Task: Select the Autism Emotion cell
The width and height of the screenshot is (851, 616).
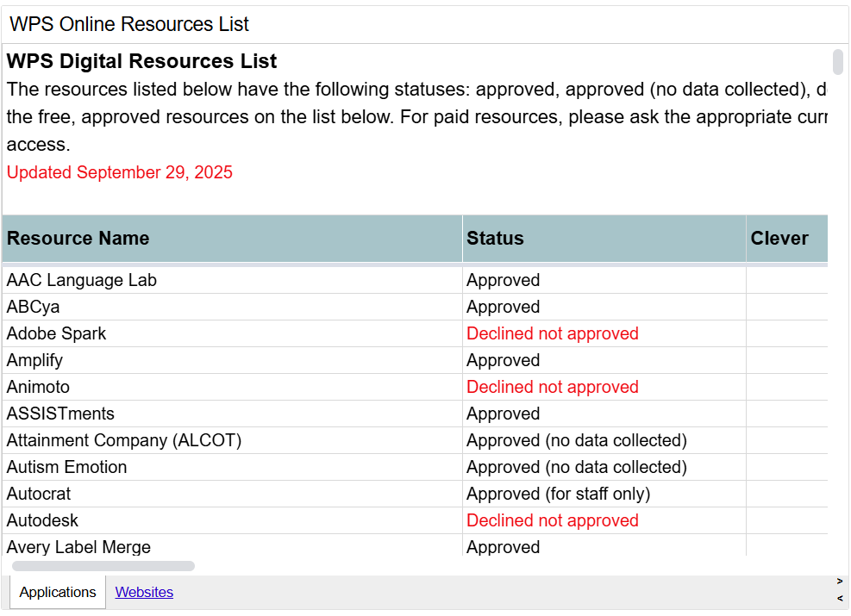Action: click(232, 467)
